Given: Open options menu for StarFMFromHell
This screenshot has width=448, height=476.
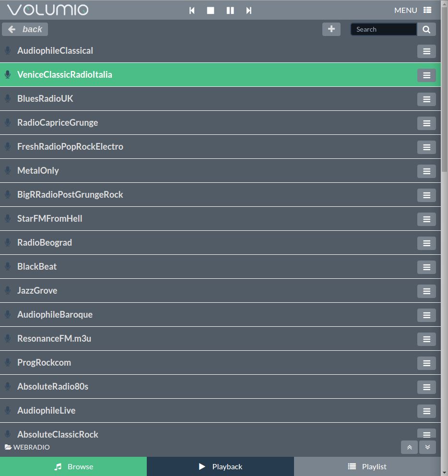Looking at the screenshot, I should [x=426, y=219].
